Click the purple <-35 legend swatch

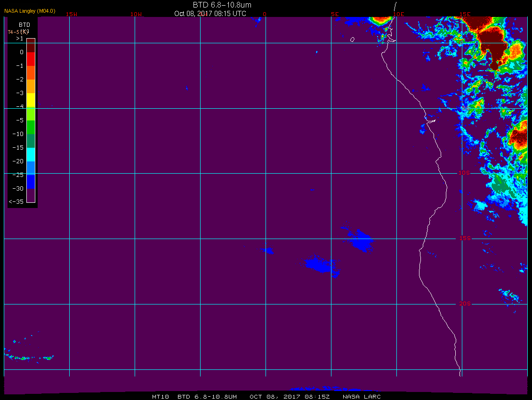click(31, 195)
